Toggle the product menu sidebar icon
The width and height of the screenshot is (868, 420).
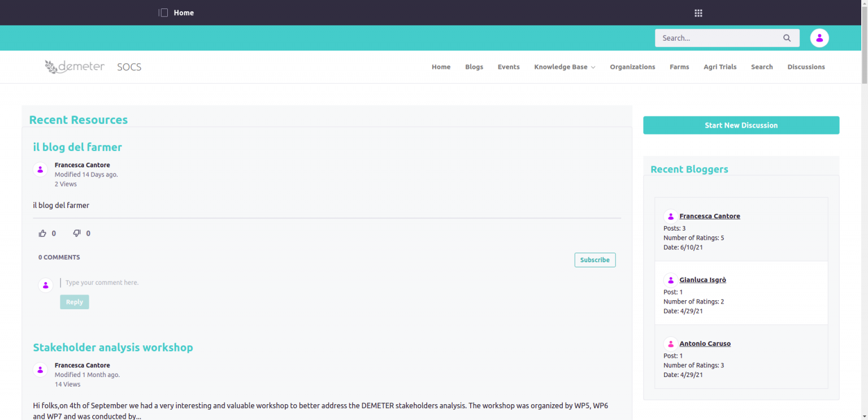pos(163,13)
